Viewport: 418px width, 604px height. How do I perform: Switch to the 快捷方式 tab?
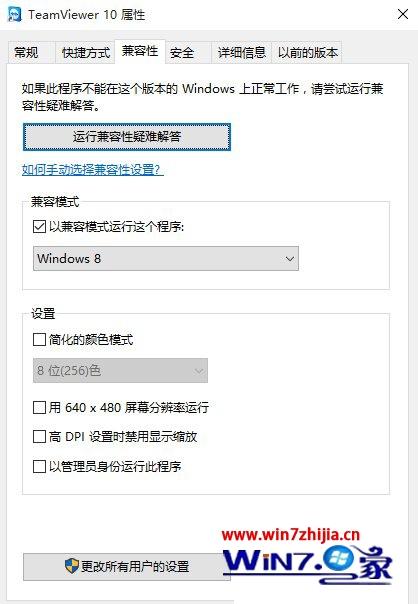tap(86, 52)
